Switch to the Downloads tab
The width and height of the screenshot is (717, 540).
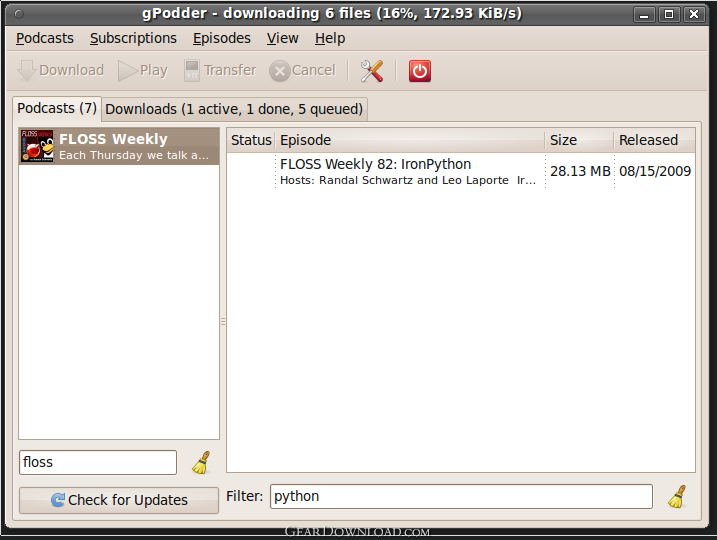point(234,109)
